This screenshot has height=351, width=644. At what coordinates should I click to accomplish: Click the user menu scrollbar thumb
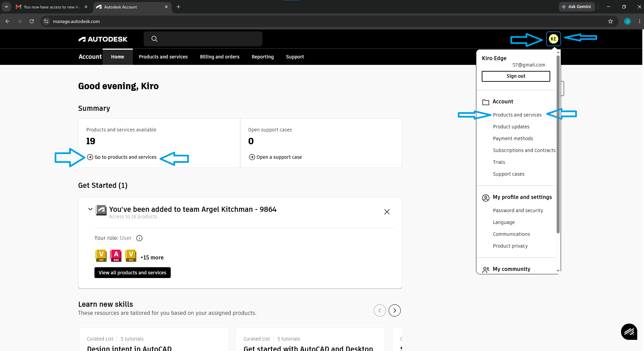tap(558, 144)
